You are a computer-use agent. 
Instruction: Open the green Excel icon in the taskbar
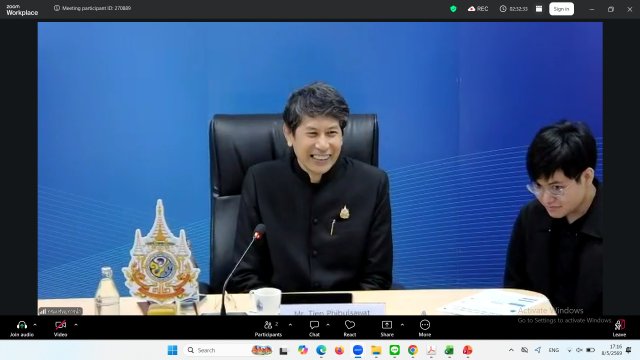click(449, 350)
